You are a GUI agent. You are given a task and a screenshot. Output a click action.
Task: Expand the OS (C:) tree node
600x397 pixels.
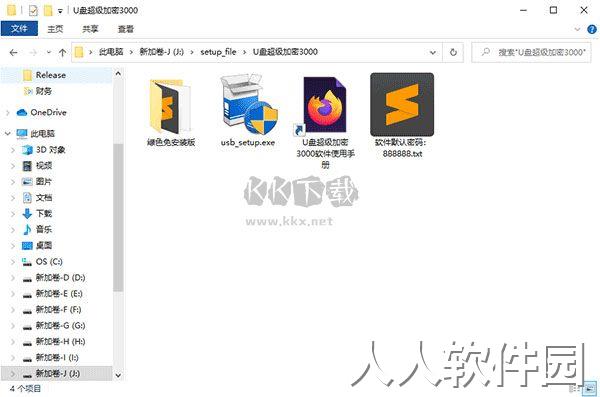click(13, 262)
